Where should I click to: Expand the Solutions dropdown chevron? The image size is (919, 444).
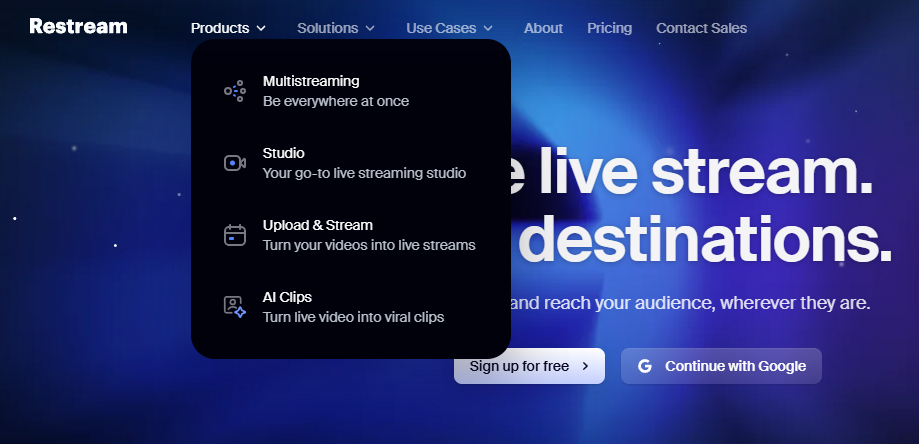(370, 29)
